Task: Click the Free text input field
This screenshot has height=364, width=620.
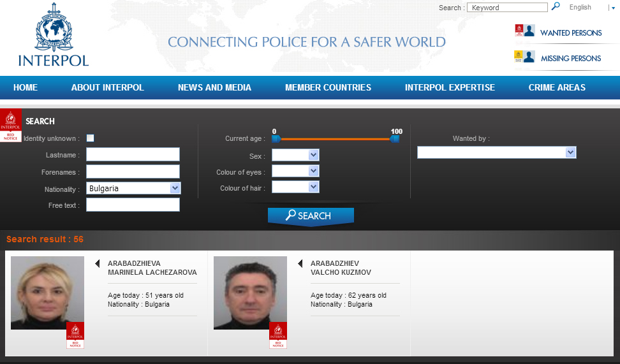Action: pyautogui.click(x=133, y=205)
